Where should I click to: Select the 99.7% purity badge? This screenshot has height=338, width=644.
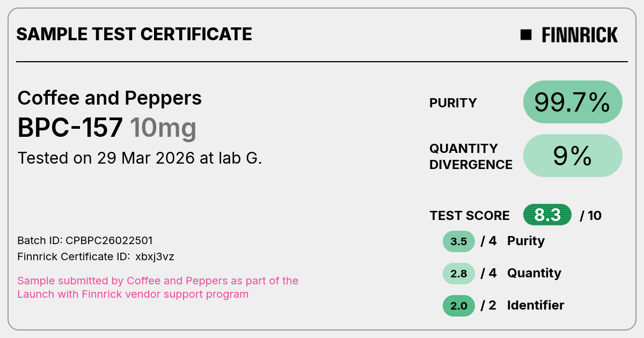pos(573,102)
